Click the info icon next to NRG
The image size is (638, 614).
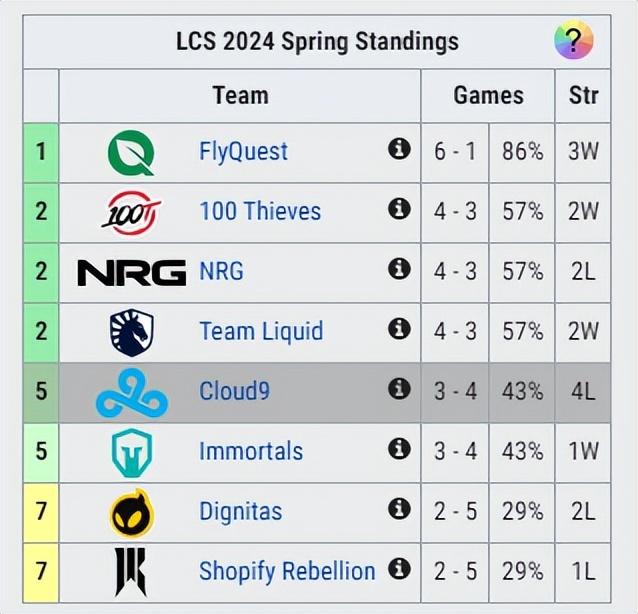coord(399,269)
